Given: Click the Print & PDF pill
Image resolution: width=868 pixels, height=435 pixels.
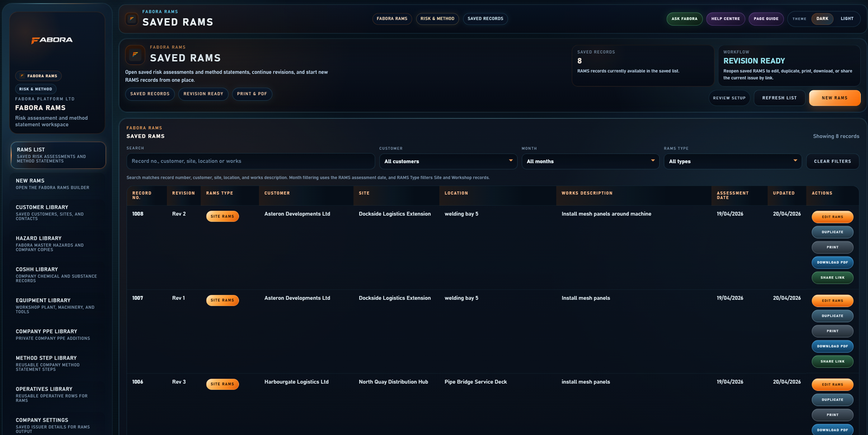Looking at the screenshot, I should pyautogui.click(x=252, y=94).
